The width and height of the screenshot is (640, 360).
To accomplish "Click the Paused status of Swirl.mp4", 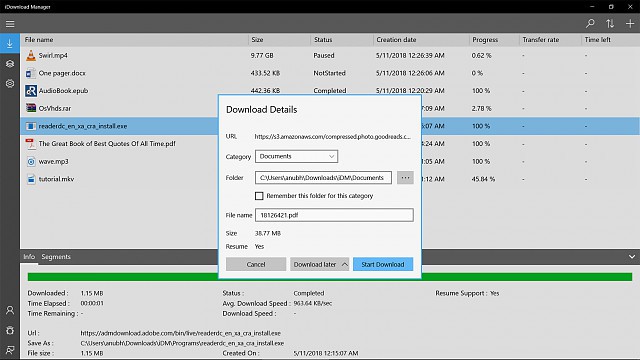I will [x=324, y=56].
